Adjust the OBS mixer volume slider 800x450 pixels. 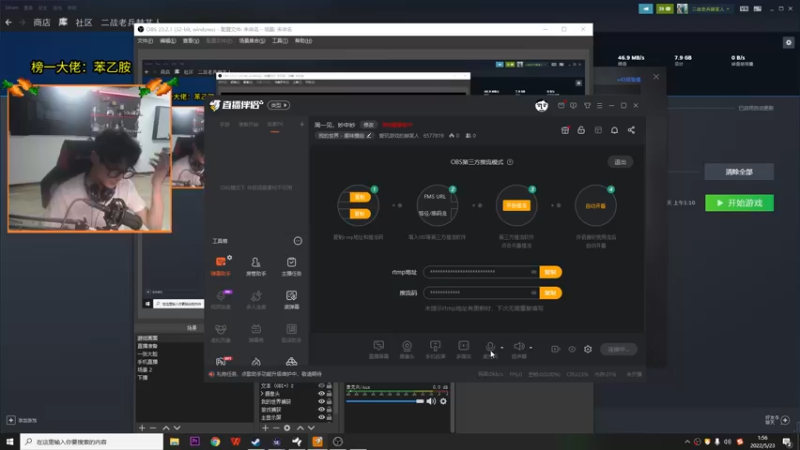(x=385, y=402)
